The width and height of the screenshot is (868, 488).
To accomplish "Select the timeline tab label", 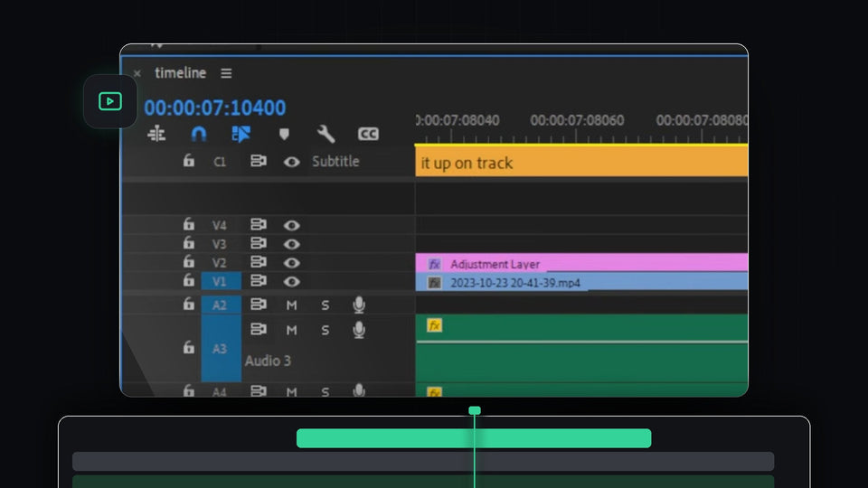I will coord(181,72).
